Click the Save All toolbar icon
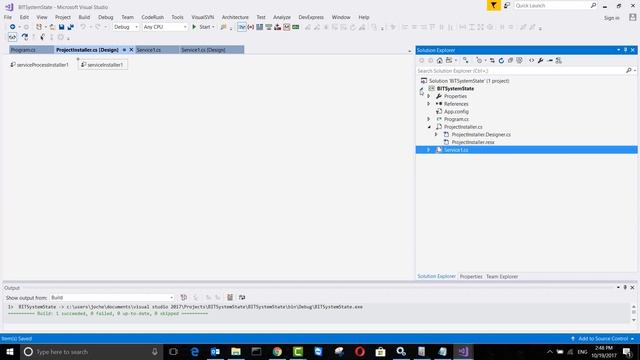This screenshot has height=360, width=640. (x=71, y=27)
